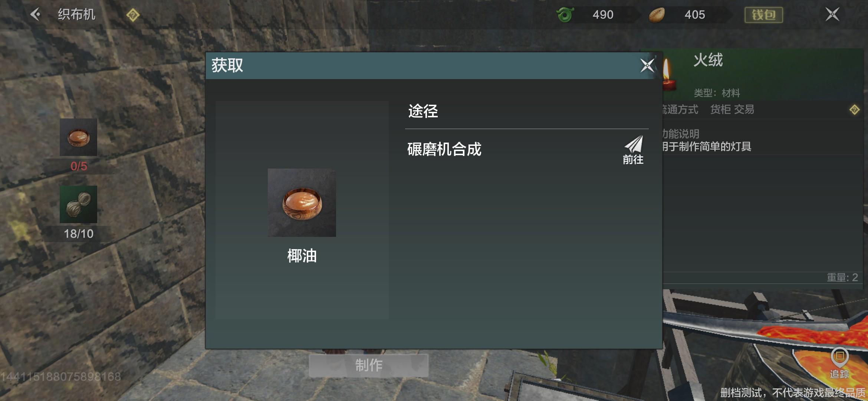Image resolution: width=868 pixels, height=401 pixels.
Task: Select the 碾磨机合成 route entry
Action: click(527, 150)
